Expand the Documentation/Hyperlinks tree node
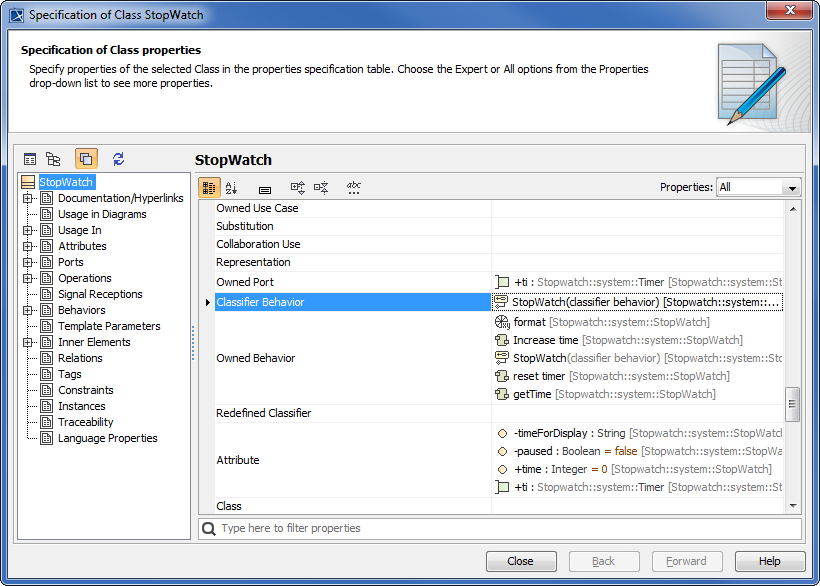The image size is (820, 586). click(27, 198)
